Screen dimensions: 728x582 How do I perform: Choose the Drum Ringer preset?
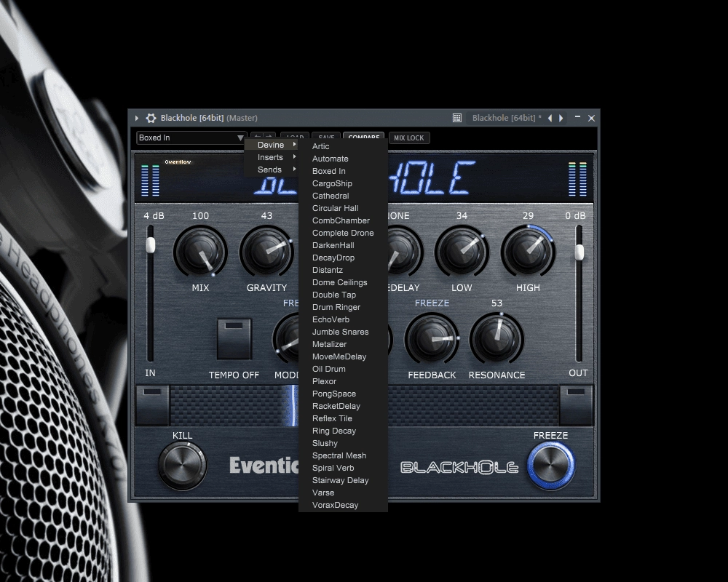[x=343, y=307]
